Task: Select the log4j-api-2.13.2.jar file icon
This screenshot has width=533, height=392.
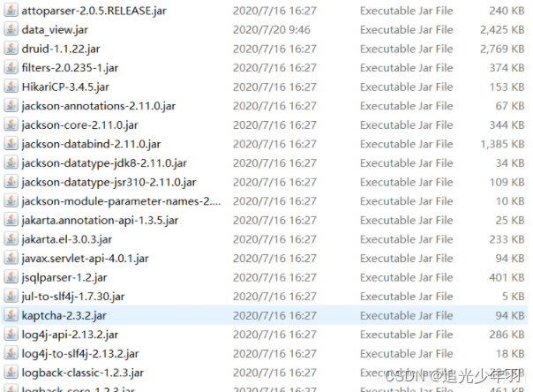Action: (x=11, y=334)
